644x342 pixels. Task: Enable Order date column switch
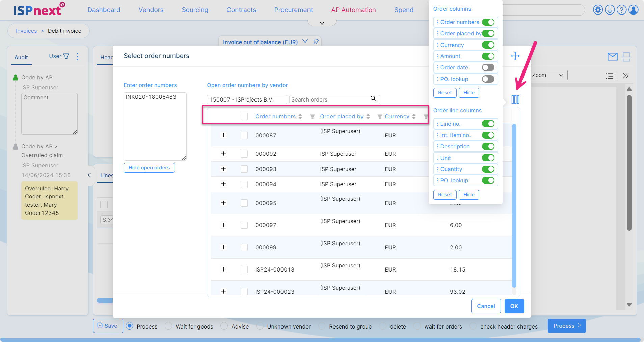488,67
